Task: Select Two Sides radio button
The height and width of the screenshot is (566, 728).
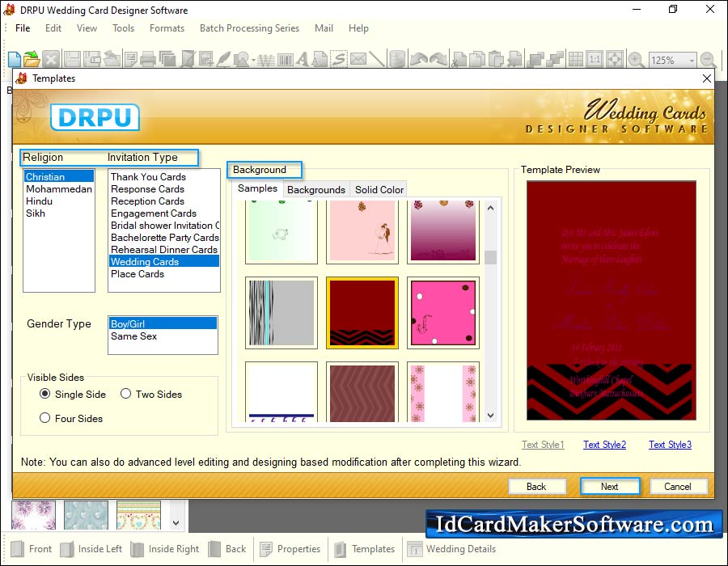Action: coord(125,394)
